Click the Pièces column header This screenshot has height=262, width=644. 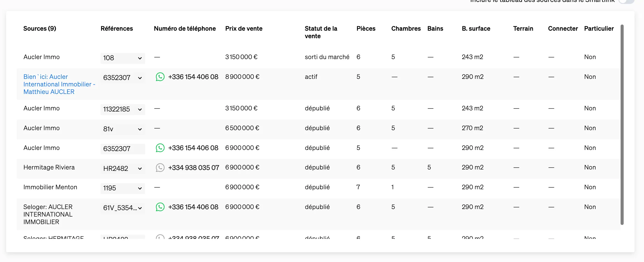pos(366,28)
